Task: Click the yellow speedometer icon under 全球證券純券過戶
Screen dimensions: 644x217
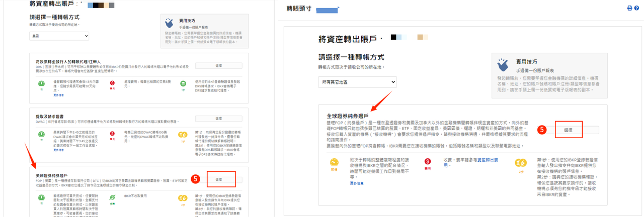Action: click(334, 162)
